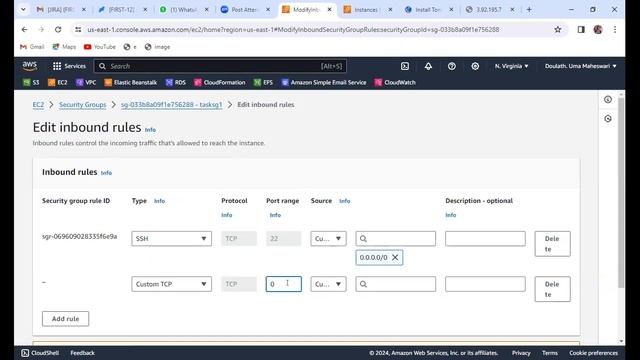Click the AWS console Search box

(220, 66)
